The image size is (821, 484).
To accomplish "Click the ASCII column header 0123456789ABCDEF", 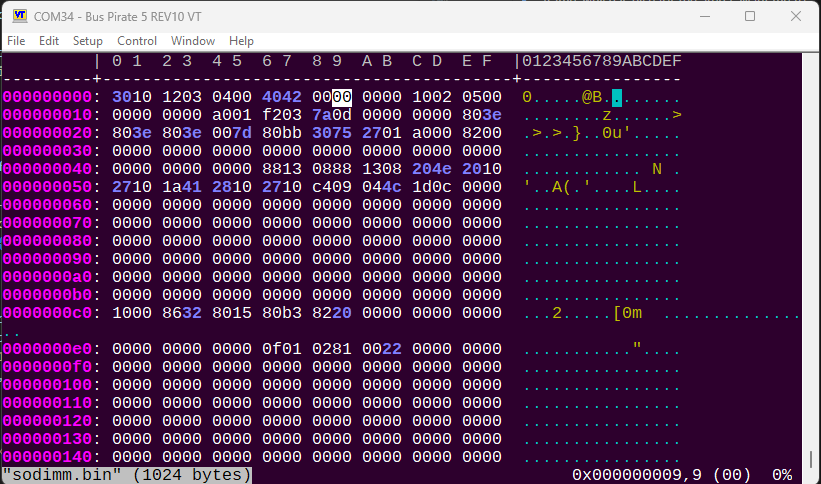I will [x=601, y=61].
